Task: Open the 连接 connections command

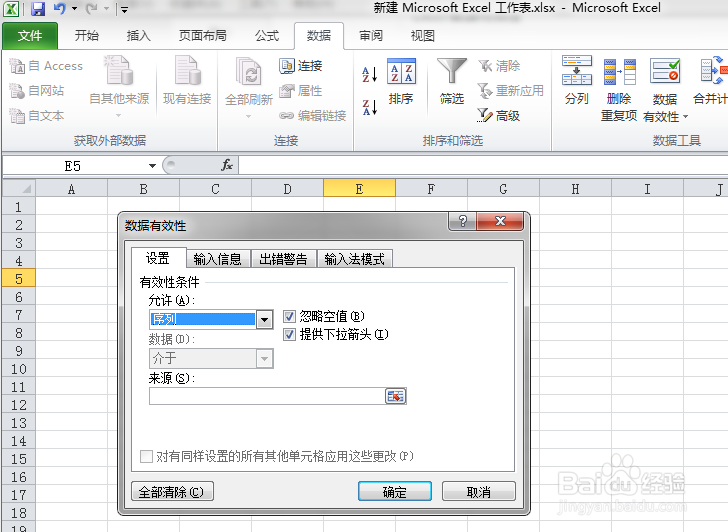Action: tap(300, 66)
